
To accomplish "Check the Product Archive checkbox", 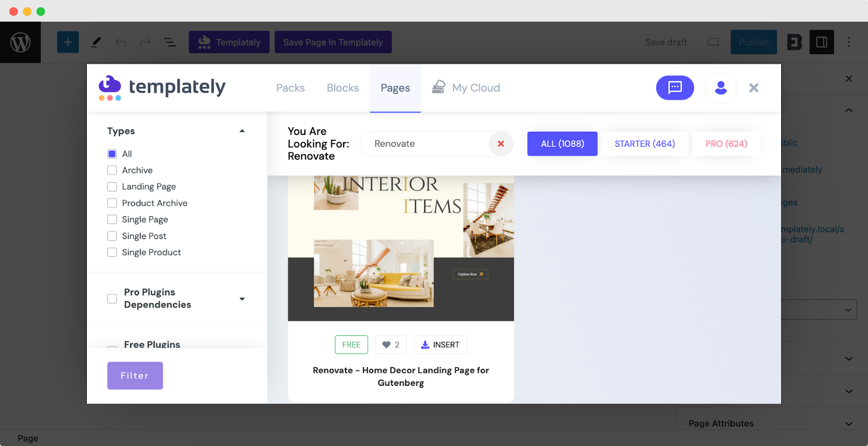I will 112,203.
